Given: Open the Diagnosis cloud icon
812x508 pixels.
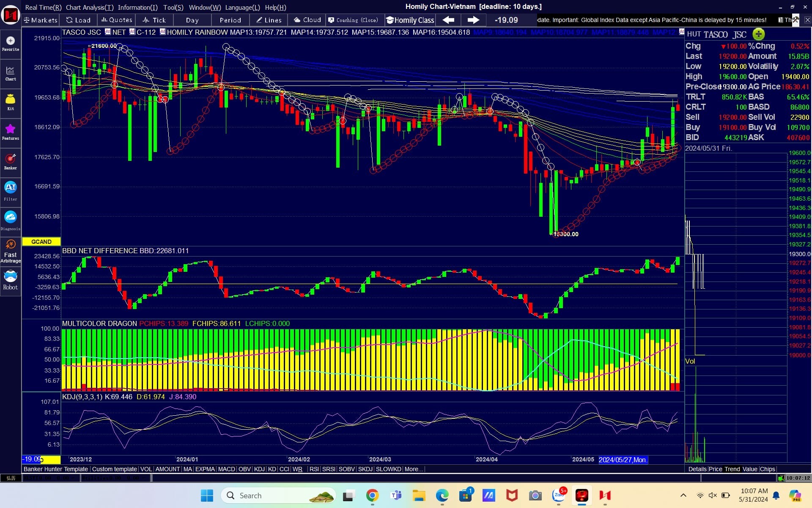Looking at the screenshot, I should [x=11, y=221].
